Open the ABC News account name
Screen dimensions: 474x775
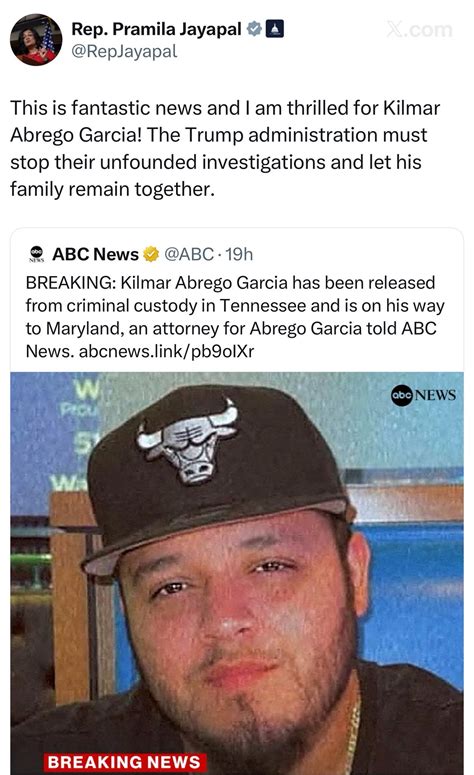[x=95, y=254]
